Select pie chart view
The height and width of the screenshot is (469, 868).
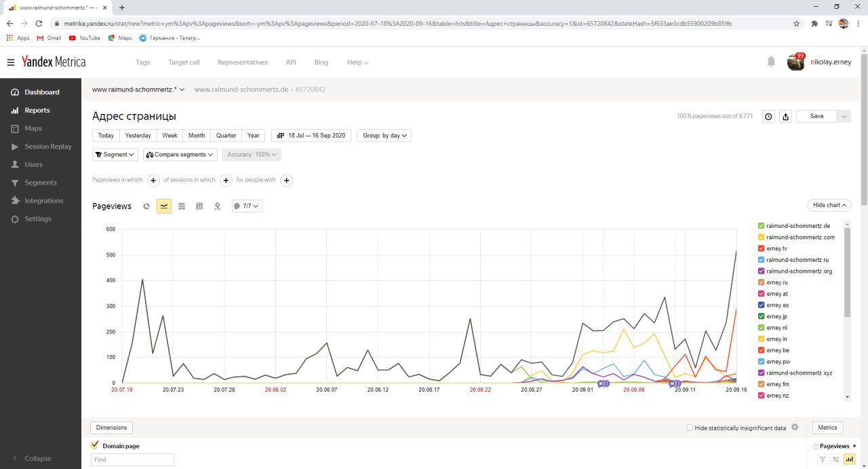(146, 206)
